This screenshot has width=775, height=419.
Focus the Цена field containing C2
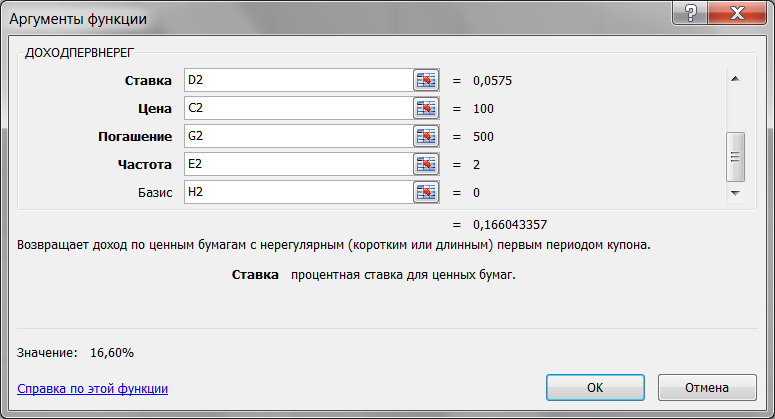[299, 108]
